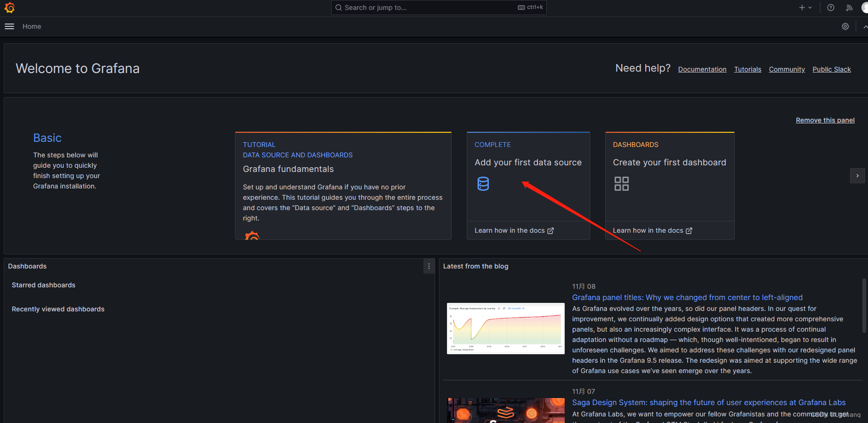
Task: Open the Tutorials link
Action: point(747,69)
